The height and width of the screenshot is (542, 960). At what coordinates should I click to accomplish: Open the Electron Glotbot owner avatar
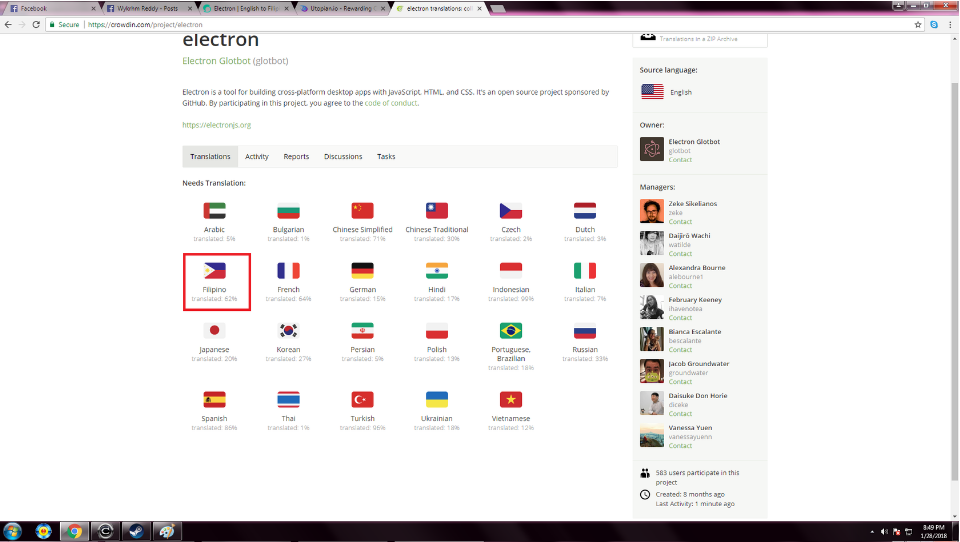tap(652, 149)
